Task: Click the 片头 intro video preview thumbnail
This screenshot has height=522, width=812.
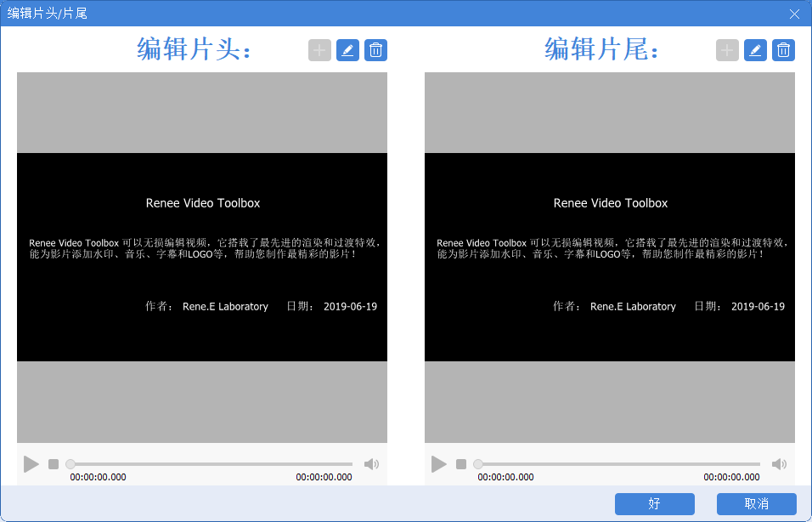Action: [202, 257]
